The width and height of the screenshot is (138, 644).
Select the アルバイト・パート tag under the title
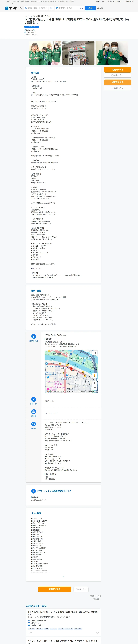point(32,27)
